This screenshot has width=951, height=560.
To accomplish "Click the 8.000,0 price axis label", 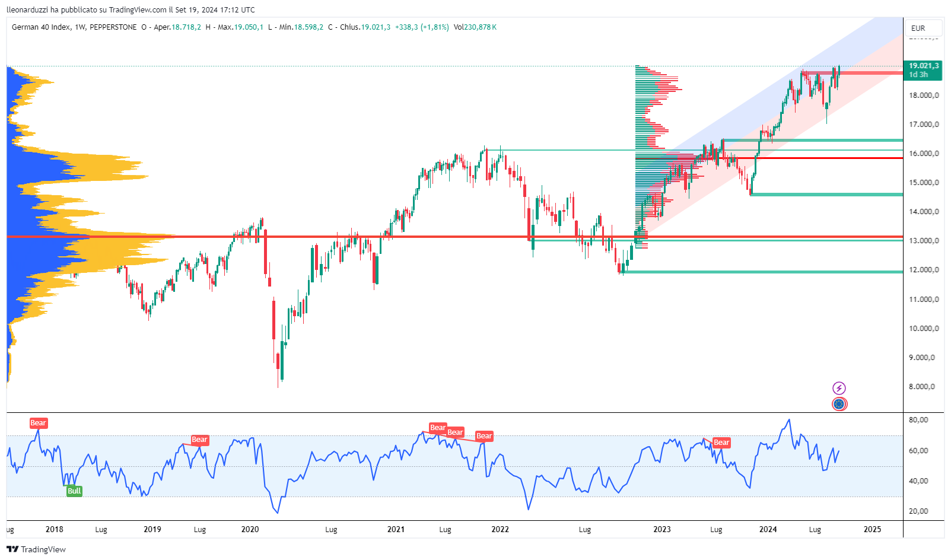I will 923,387.
